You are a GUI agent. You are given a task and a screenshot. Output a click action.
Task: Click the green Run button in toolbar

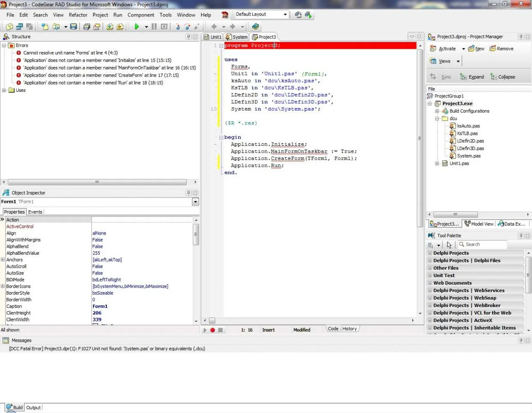coord(137,27)
